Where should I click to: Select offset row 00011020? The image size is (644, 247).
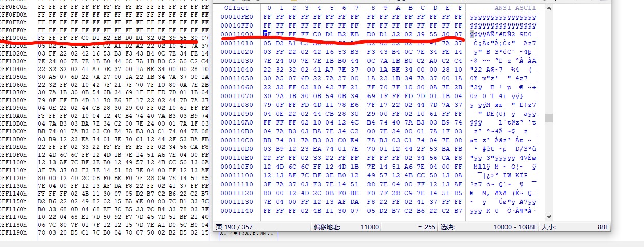point(237,52)
